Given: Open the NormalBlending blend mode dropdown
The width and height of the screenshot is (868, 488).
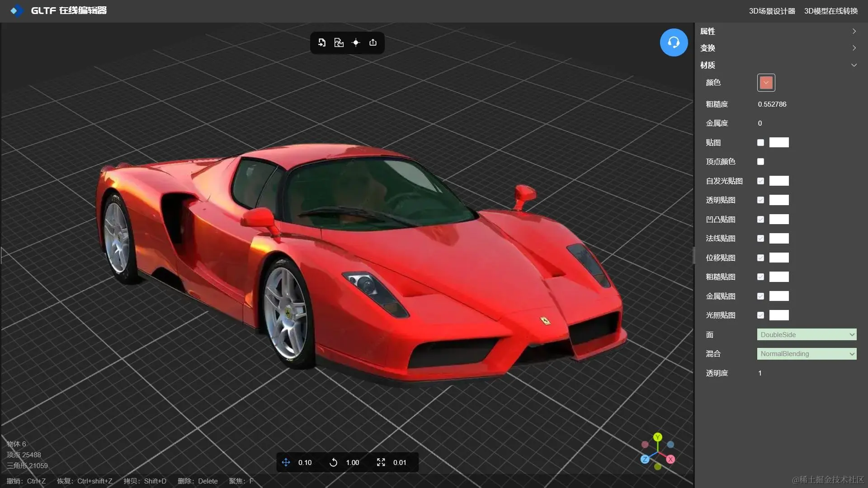Looking at the screenshot, I should [x=807, y=354].
